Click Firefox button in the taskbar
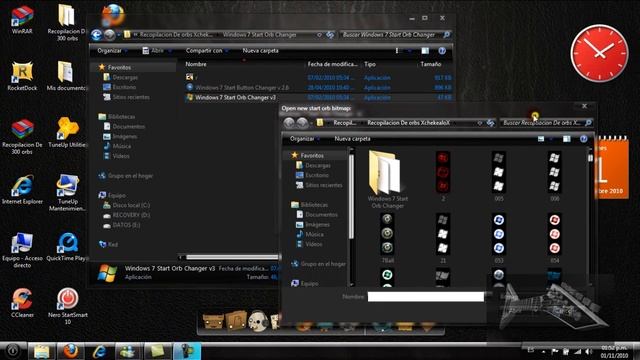The height and width of the screenshot is (360, 640). (70, 351)
